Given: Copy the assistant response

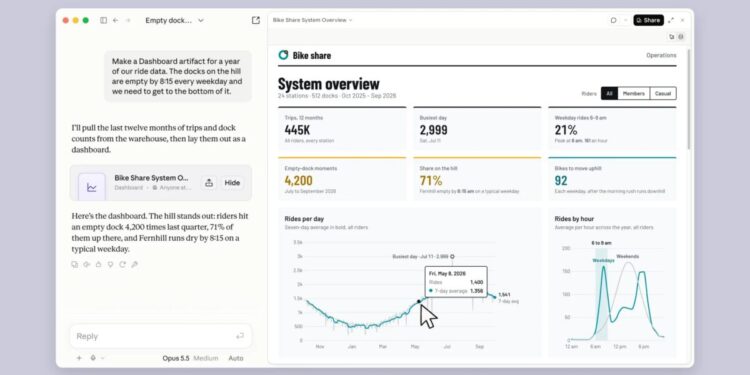Looking at the screenshot, I should (74, 264).
